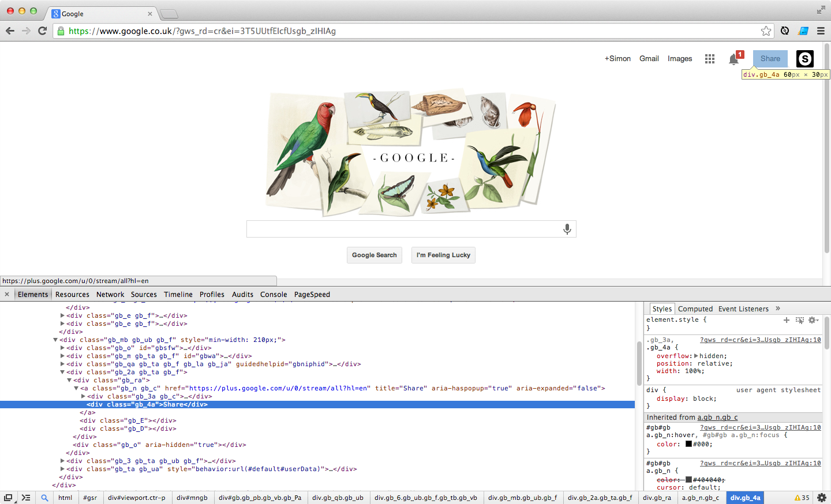Screen dimensions: 831x504
Task: Reload the Google page
Action: click(x=42, y=31)
